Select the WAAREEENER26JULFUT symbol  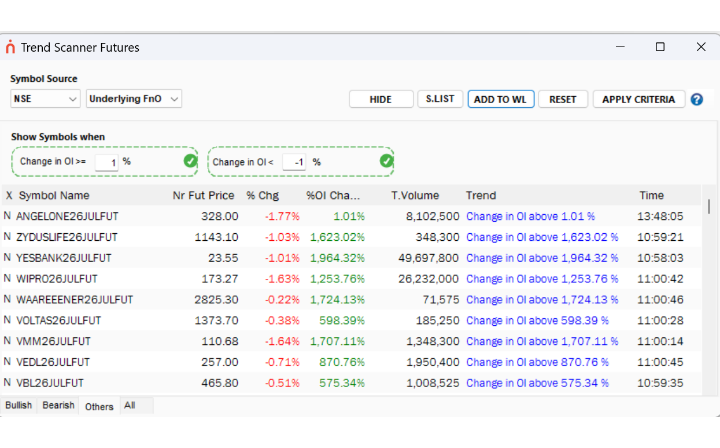point(74,300)
